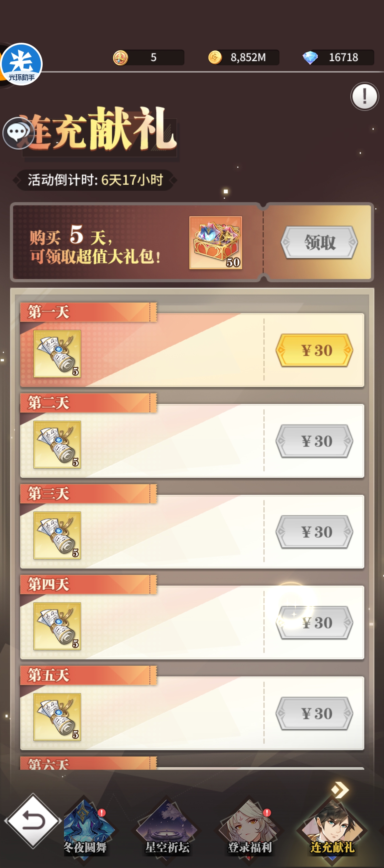384x868 pixels.
Task: View the 第三天 sheet music scroll reward
Action: (x=57, y=535)
